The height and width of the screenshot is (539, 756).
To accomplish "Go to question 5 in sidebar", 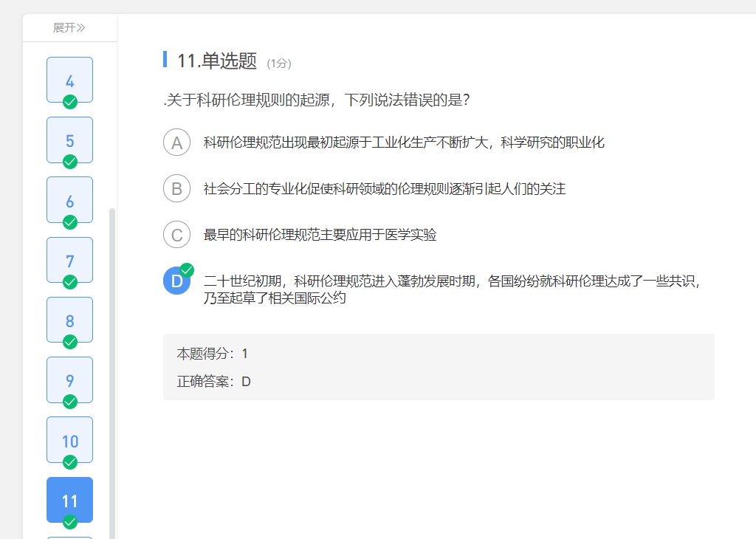I will tap(70, 140).
